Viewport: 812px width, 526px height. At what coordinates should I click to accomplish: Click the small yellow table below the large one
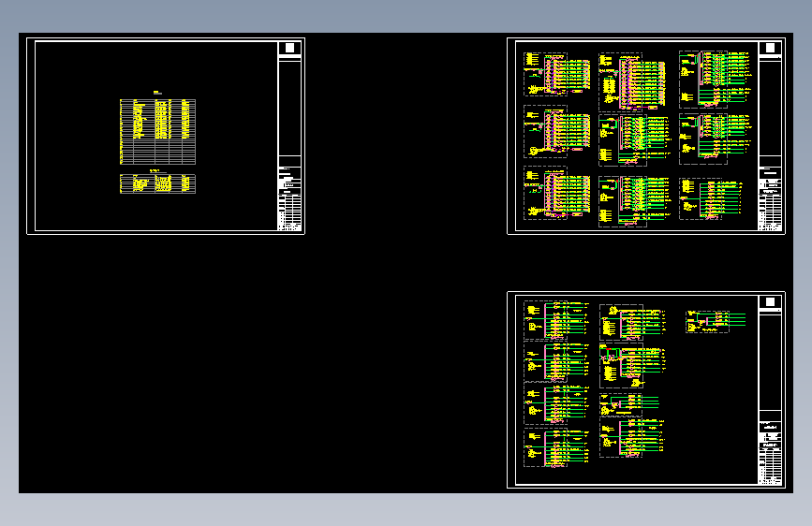[x=157, y=183]
